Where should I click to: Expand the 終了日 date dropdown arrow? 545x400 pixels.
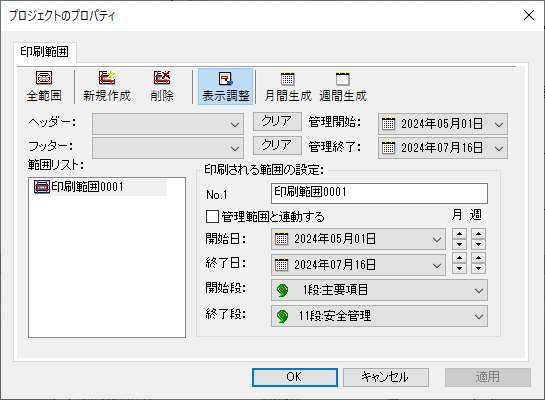pyautogui.click(x=437, y=266)
